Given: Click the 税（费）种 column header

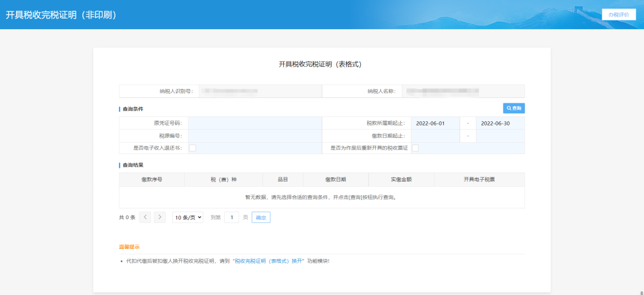Looking at the screenshot, I should click(x=224, y=180).
